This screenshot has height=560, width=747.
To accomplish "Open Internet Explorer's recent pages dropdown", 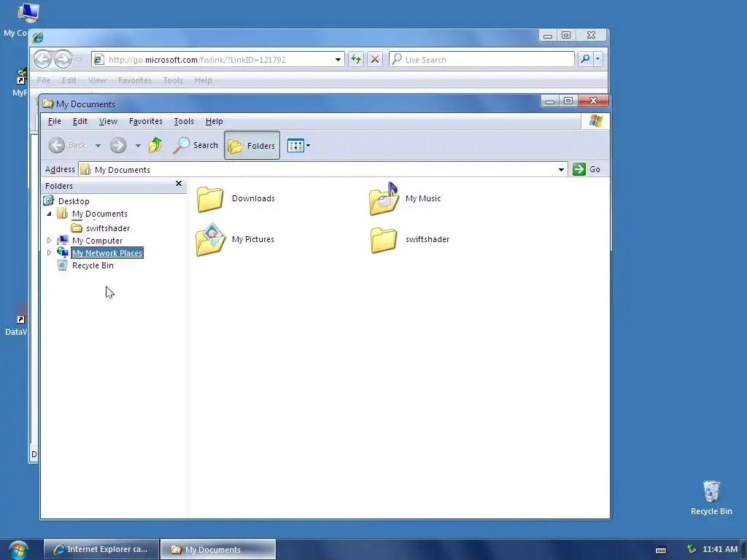I will pyautogui.click(x=80, y=60).
